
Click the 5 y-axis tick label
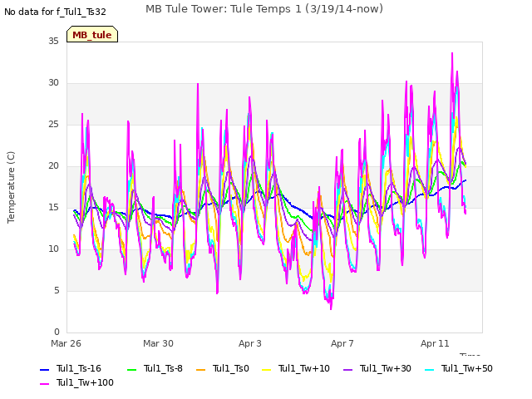pyautogui.click(x=57, y=290)
